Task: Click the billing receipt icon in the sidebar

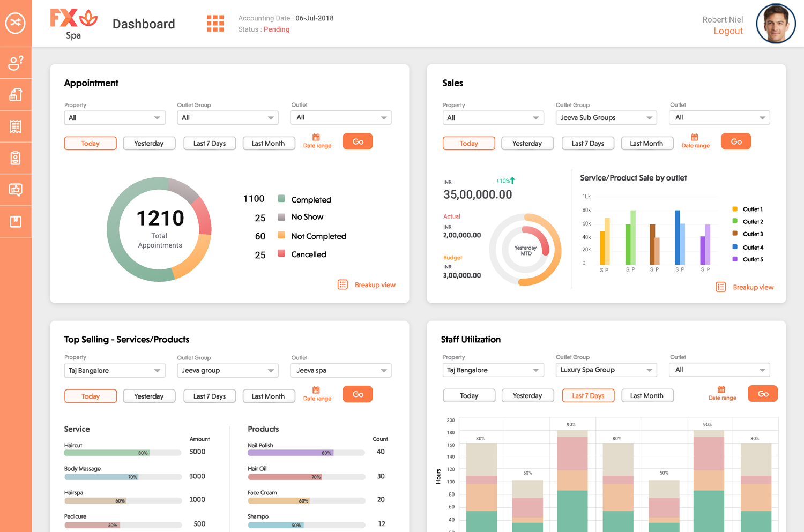Action: click(16, 126)
